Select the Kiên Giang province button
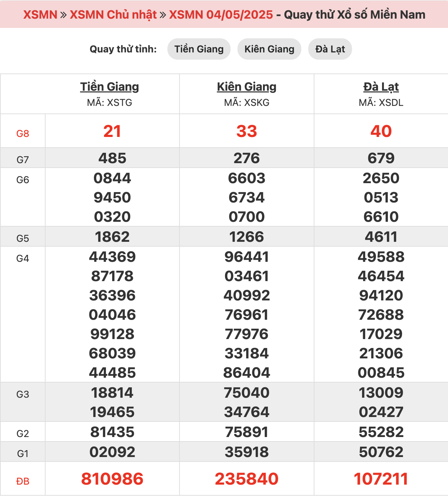This screenshot has height=496, width=448. 269,49
